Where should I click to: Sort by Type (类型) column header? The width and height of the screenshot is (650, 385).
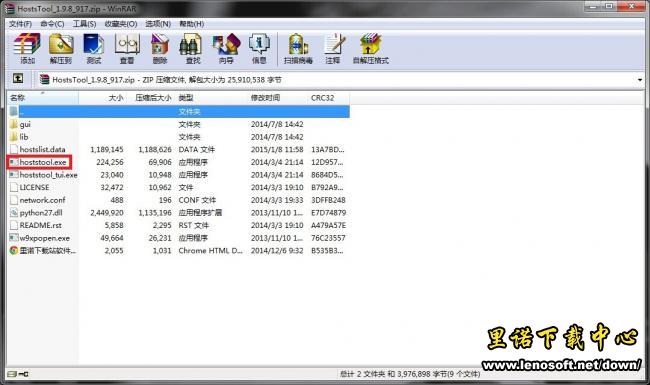[x=211, y=98]
